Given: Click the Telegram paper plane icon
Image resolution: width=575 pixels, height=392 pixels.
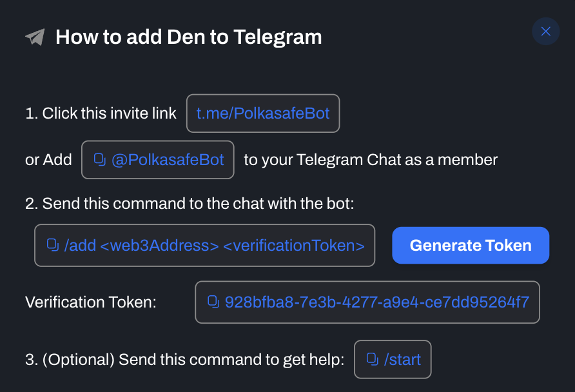Looking at the screenshot, I should pos(35,37).
